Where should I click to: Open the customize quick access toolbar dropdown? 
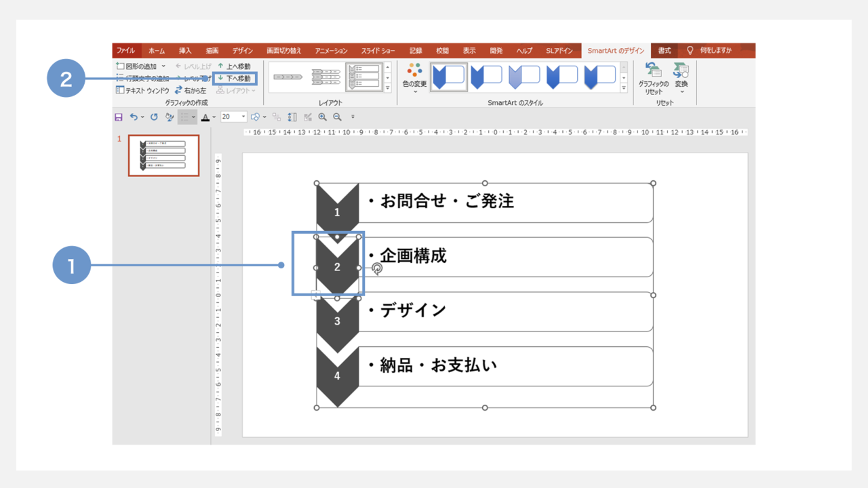(353, 117)
